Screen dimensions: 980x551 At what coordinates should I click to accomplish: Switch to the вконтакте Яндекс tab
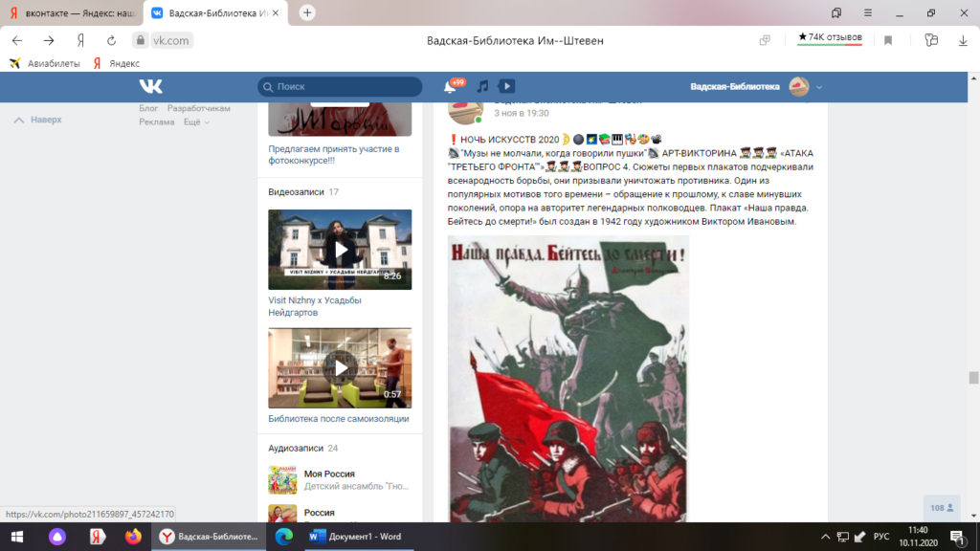[72, 13]
